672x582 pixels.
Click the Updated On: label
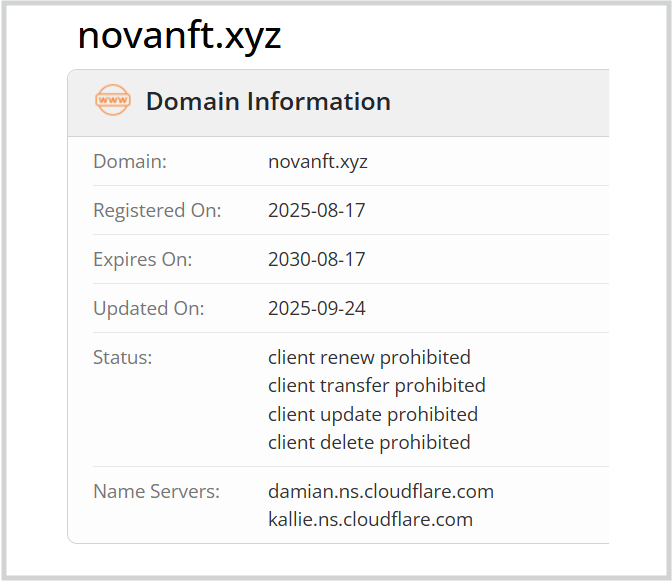pos(149,308)
